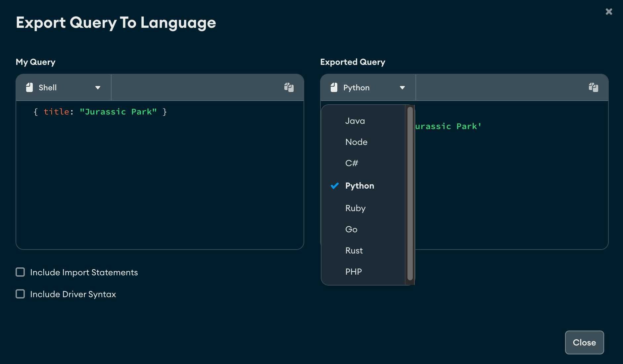Select Java as export language
Viewport: 623px width, 364px height.
pyautogui.click(x=355, y=121)
